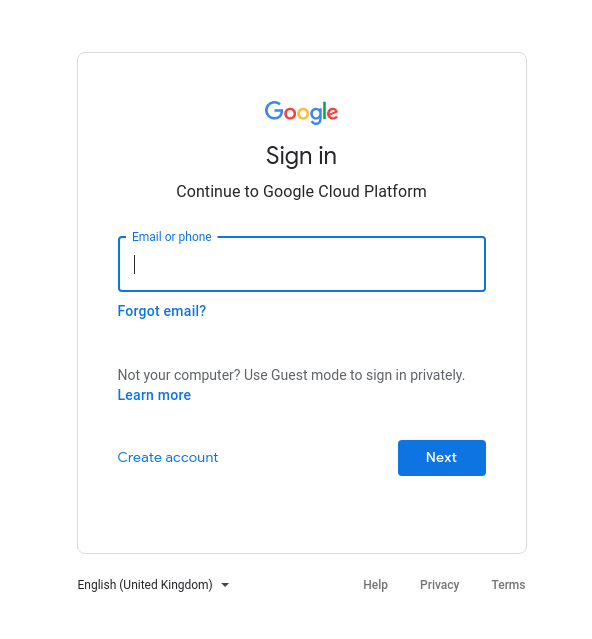This screenshot has height=639, width=592.
Task: Open the Privacy footer link
Action: pyautogui.click(x=439, y=585)
